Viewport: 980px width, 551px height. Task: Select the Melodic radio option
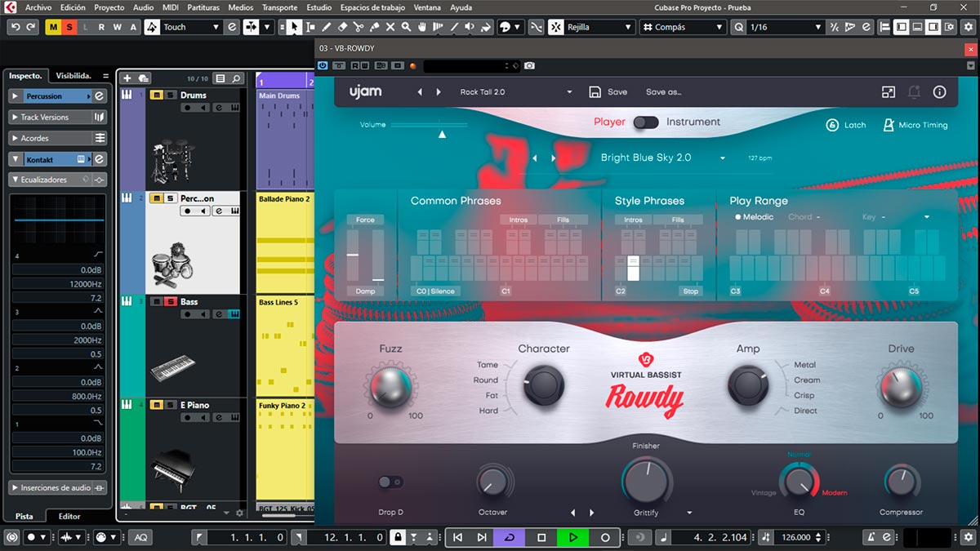[x=754, y=217]
